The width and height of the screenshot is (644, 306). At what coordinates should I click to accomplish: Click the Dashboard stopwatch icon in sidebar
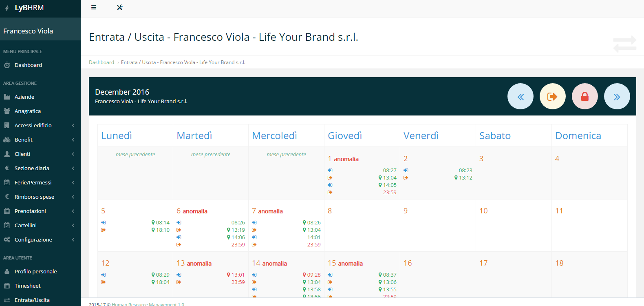point(7,65)
